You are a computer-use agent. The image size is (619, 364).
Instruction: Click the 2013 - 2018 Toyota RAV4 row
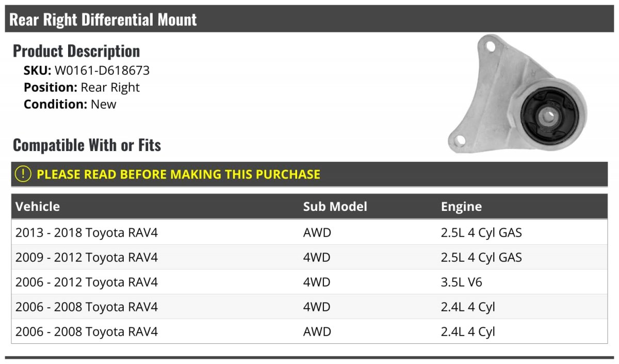[x=309, y=233]
